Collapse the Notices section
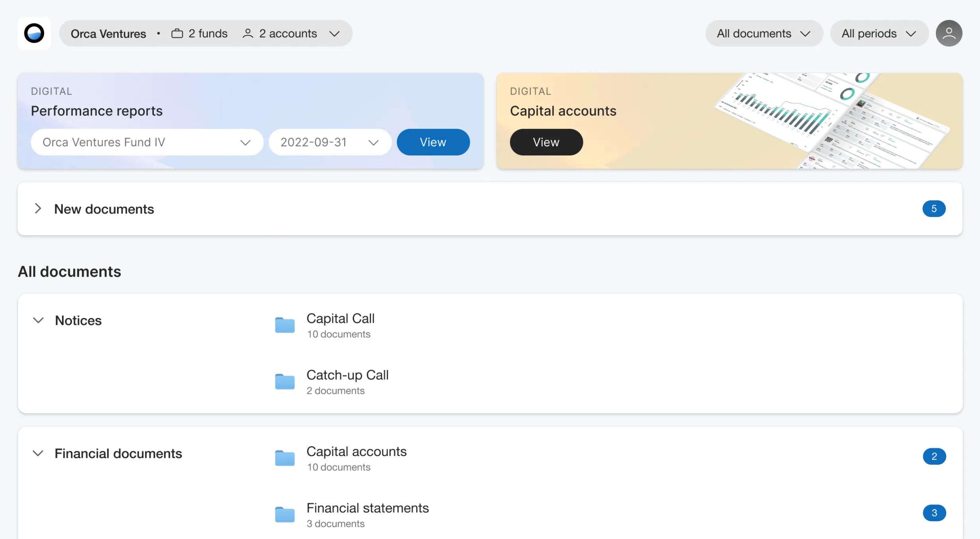 point(38,320)
